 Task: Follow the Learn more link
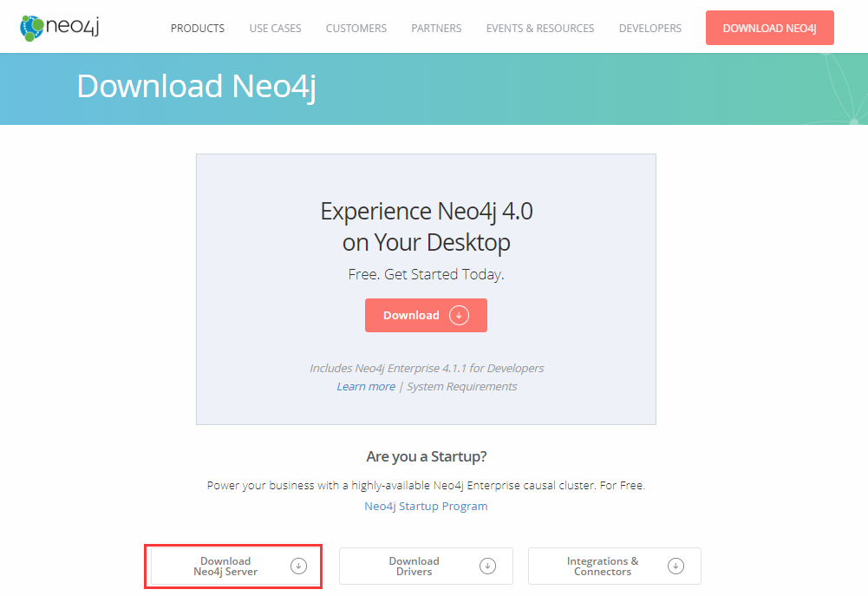pyautogui.click(x=366, y=387)
